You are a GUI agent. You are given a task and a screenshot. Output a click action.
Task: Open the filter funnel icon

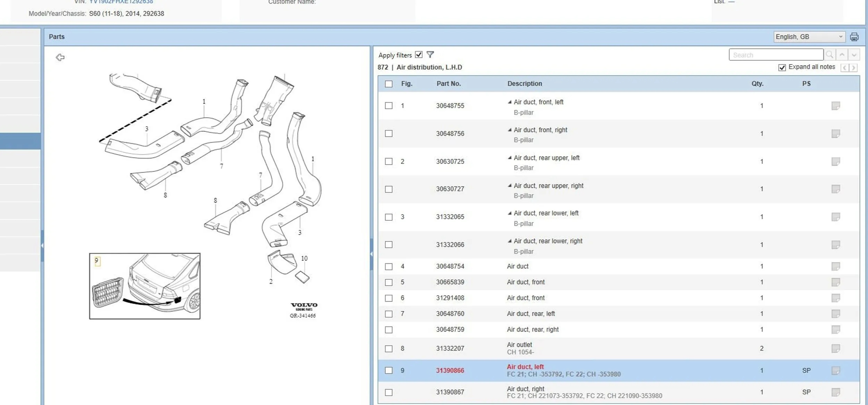tap(430, 54)
